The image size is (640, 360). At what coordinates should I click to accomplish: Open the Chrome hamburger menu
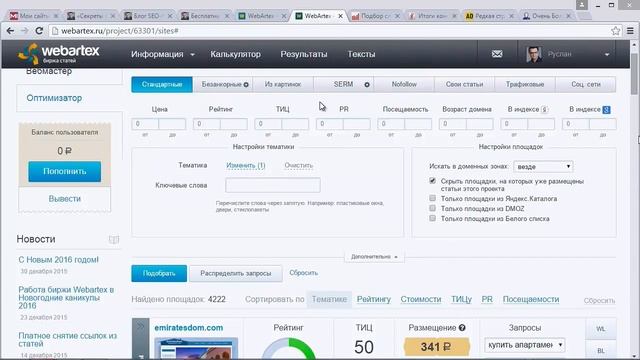pyautogui.click(x=630, y=31)
